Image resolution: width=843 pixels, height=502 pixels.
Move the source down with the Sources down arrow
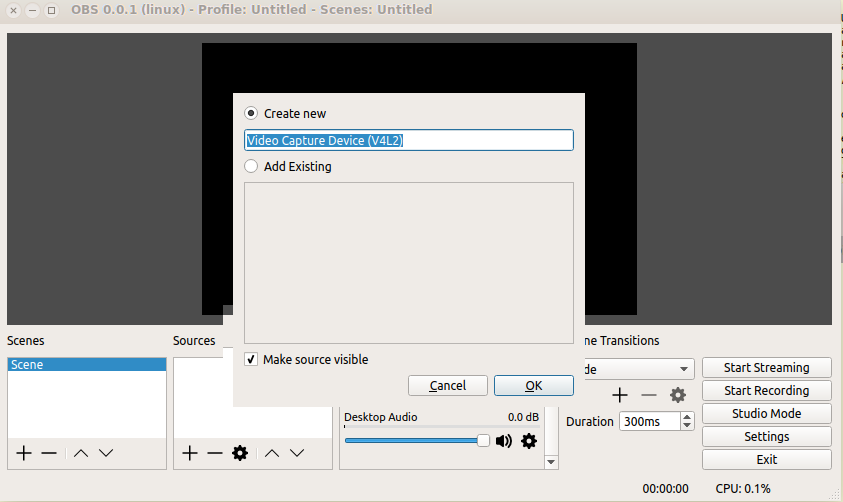pyautogui.click(x=297, y=453)
